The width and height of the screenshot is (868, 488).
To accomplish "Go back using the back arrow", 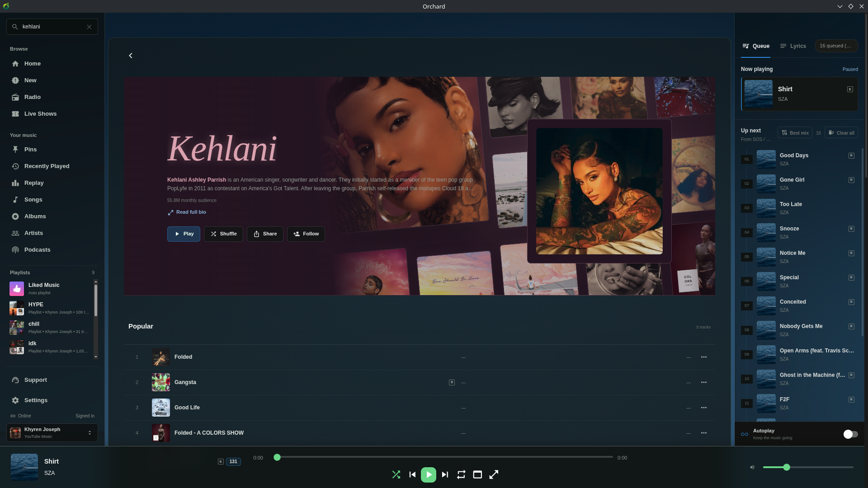I will [131, 56].
